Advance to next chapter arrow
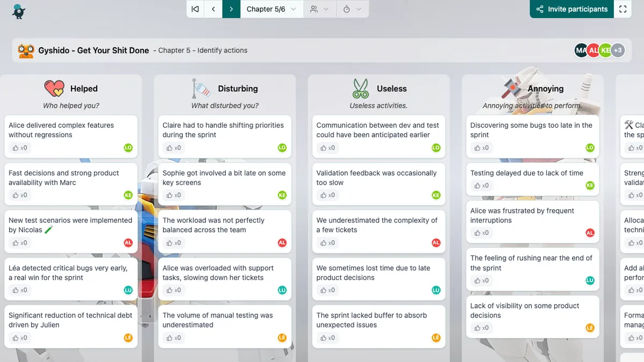This screenshot has height=362, width=644. click(x=231, y=9)
